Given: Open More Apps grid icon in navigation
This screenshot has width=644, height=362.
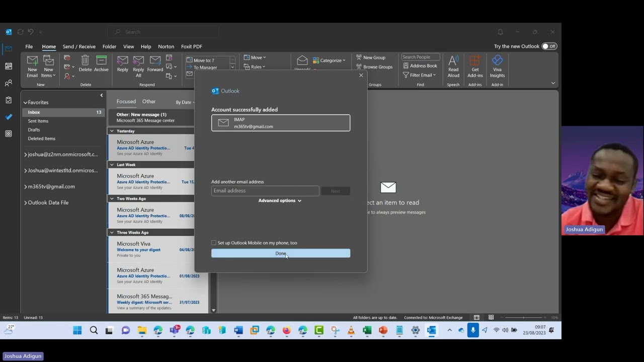Looking at the screenshot, I should (9, 134).
